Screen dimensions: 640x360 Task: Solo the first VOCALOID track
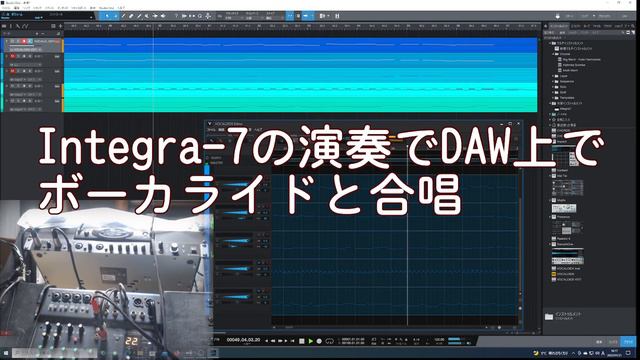[x=18, y=41]
